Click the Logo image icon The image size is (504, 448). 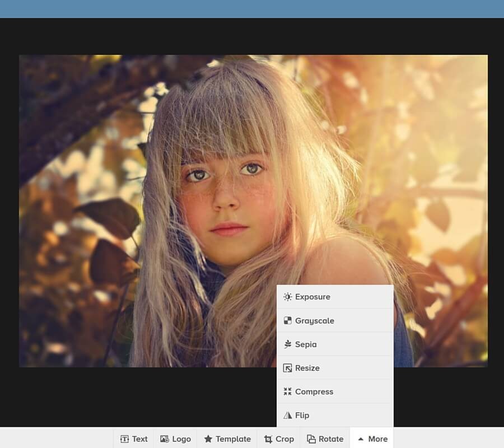165,439
